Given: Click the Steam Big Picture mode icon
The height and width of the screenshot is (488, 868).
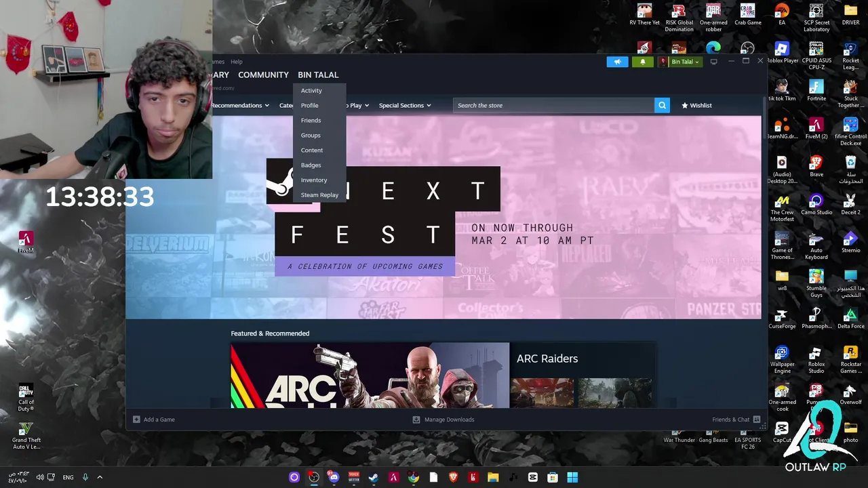Looking at the screenshot, I should pyautogui.click(x=713, y=62).
